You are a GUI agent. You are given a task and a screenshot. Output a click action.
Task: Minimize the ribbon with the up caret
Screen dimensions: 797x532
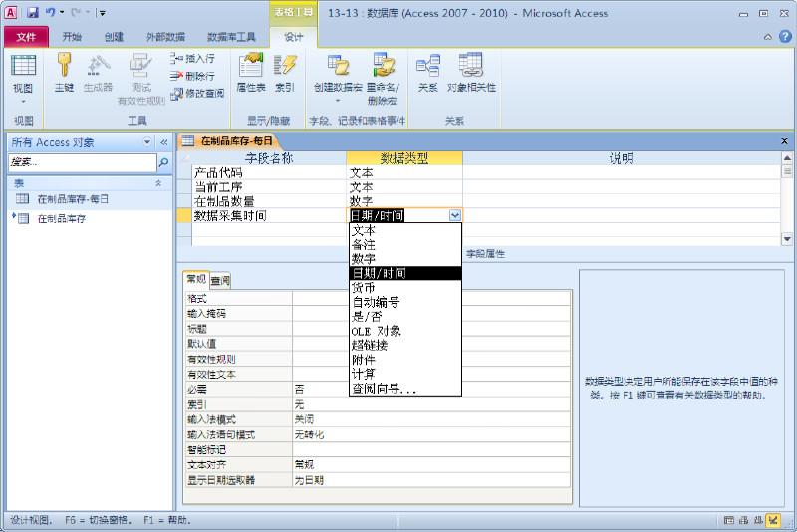coord(767,37)
